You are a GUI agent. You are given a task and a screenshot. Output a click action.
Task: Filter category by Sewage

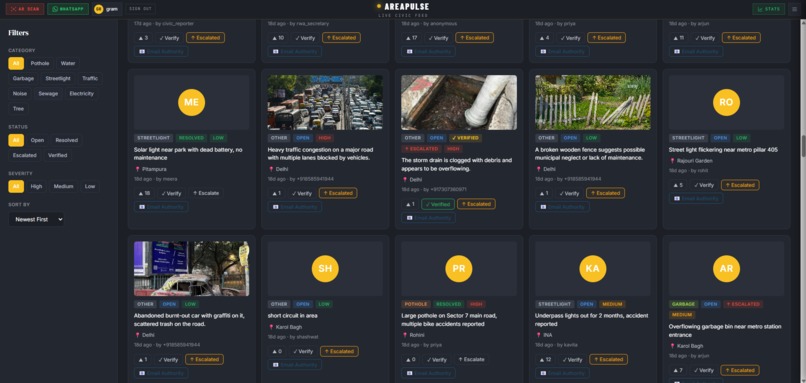click(48, 94)
